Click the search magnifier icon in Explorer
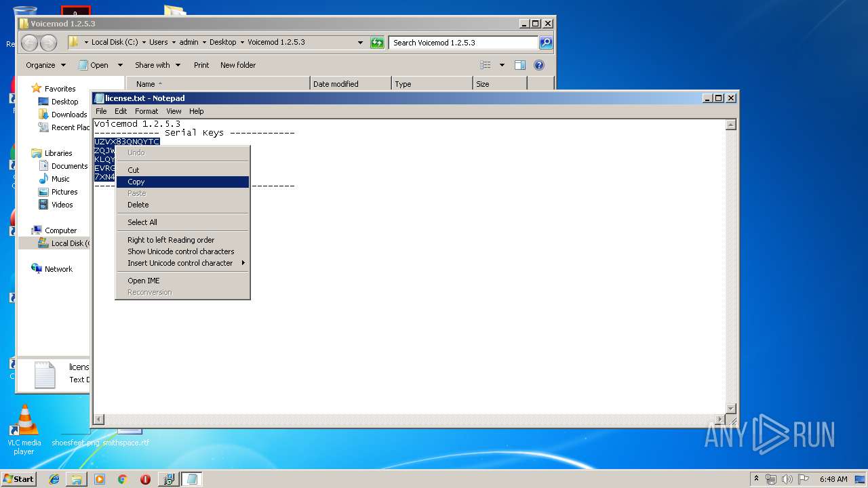 [x=546, y=43]
